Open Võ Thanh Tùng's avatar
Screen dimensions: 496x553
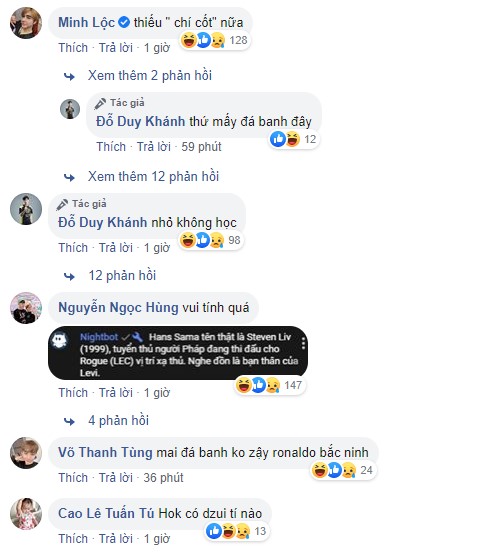point(26,453)
